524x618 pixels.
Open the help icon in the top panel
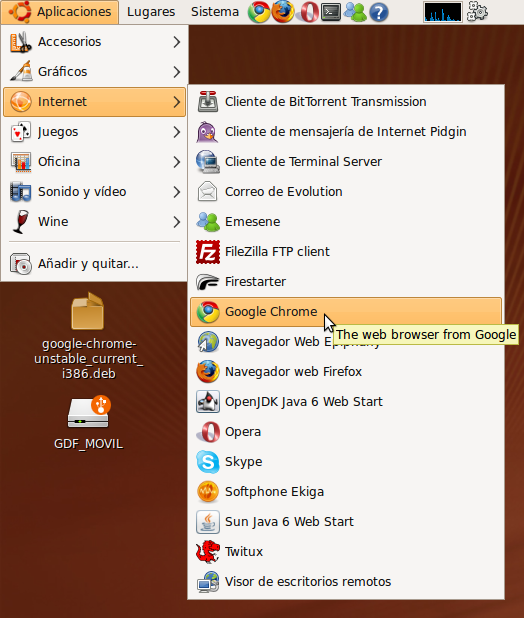pyautogui.click(x=379, y=12)
